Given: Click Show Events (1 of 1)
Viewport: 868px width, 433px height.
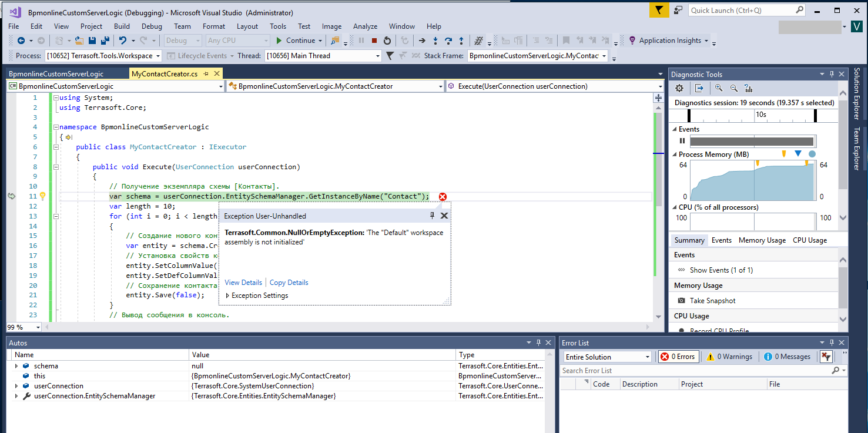Looking at the screenshot, I should (721, 270).
